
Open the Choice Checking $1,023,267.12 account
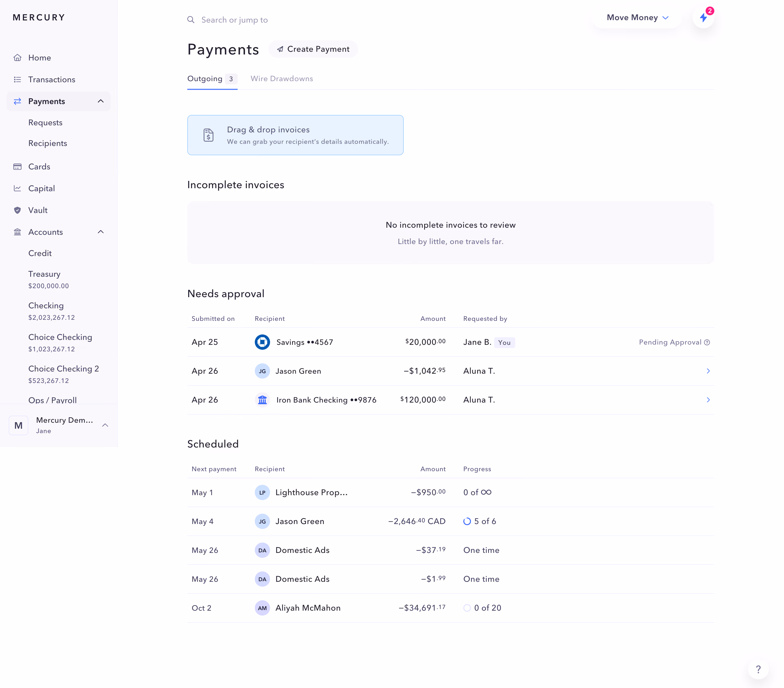click(60, 343)
